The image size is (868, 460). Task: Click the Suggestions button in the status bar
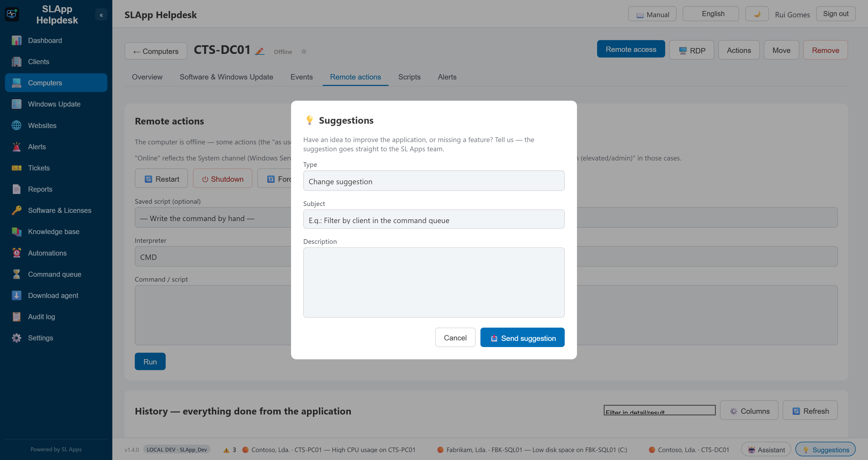click(x=825, y=450)
